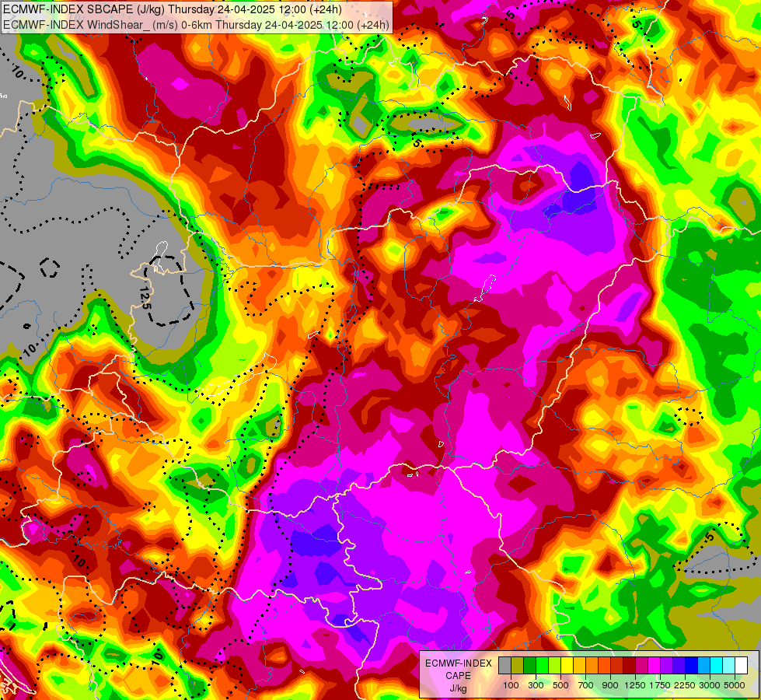The width and height of the screenshot is (761, 700).
Task: Select the orange-red swatch left of the 900 tick
Action: [x=604, y=665]
